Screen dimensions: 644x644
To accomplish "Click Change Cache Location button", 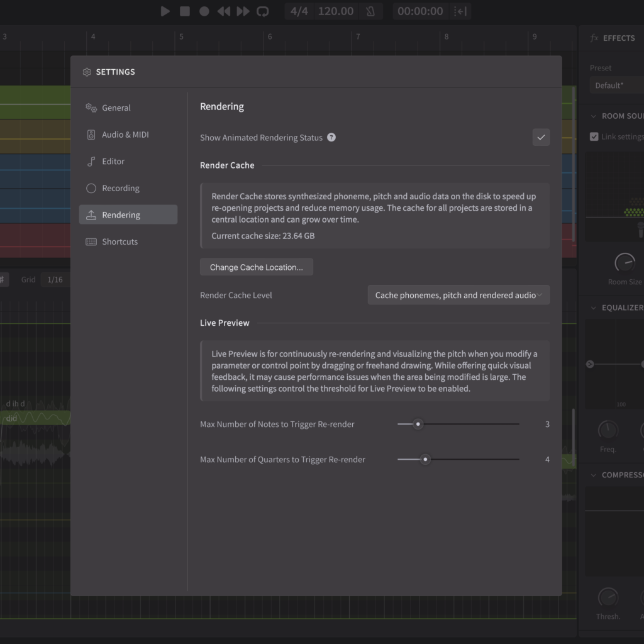I will (x=257, y=267).
